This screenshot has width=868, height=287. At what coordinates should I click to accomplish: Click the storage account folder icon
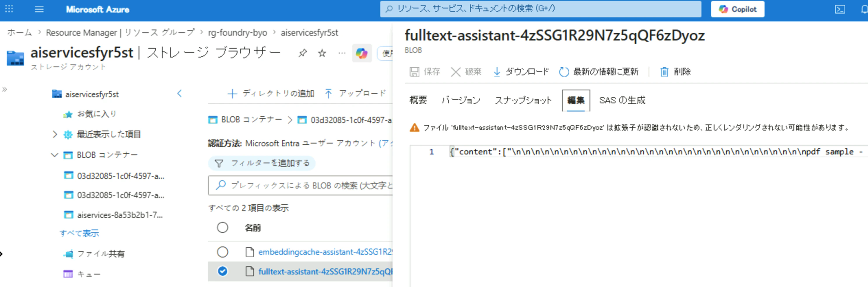point(15,58)
